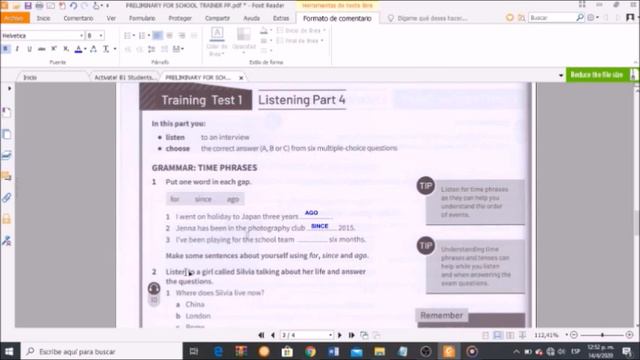Click the Redo arrow in the title bar
Screen dimensions: 640x360
click(x=85, y=6)
